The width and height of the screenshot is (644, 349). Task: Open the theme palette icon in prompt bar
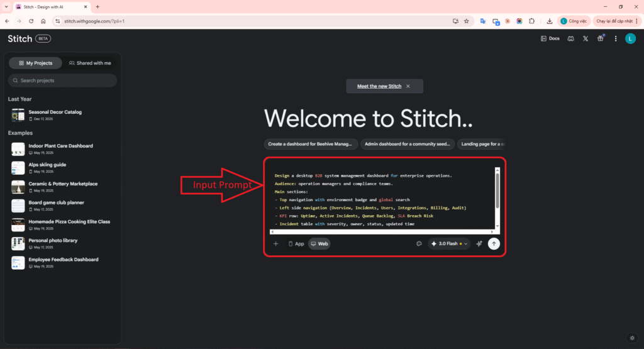click(419, 244)
